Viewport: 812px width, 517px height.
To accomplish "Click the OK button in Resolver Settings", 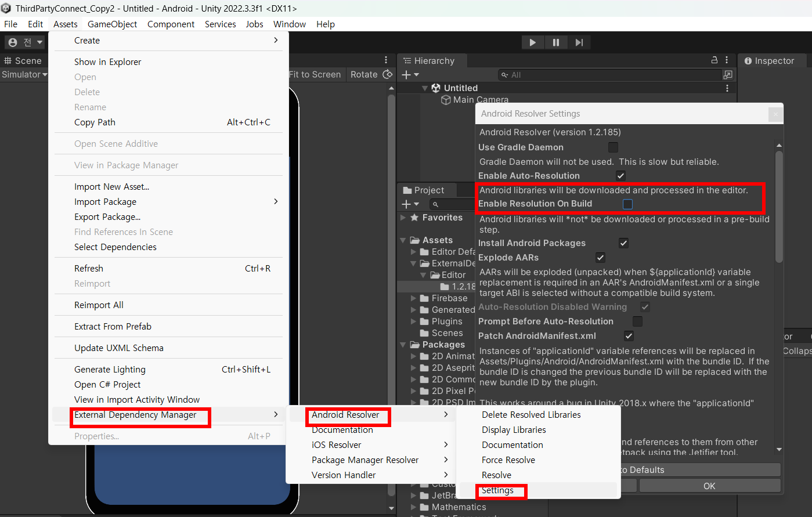I will [x=709, y=486].
